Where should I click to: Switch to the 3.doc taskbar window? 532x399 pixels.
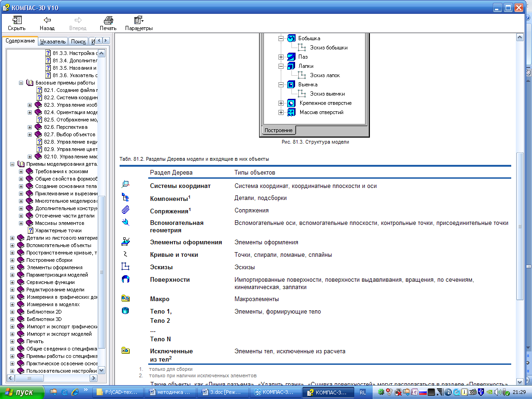tap(223, 392)
